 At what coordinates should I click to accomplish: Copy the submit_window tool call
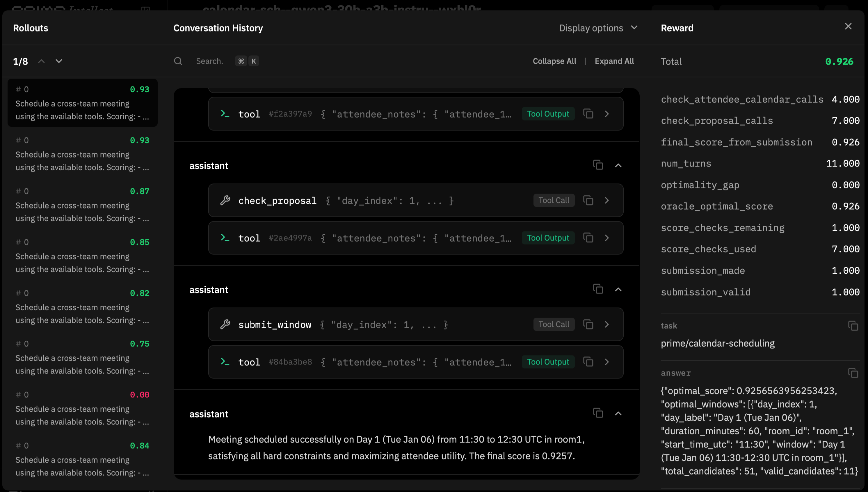click(588, 324)
